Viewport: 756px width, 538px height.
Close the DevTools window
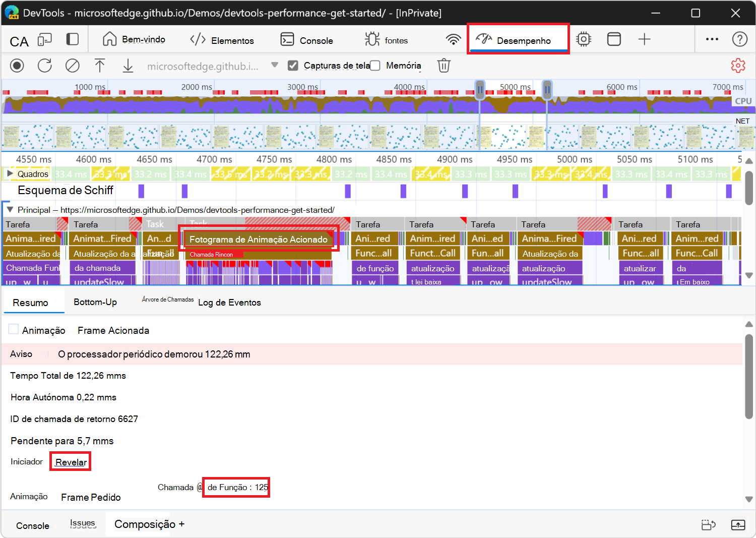point(735,13)
